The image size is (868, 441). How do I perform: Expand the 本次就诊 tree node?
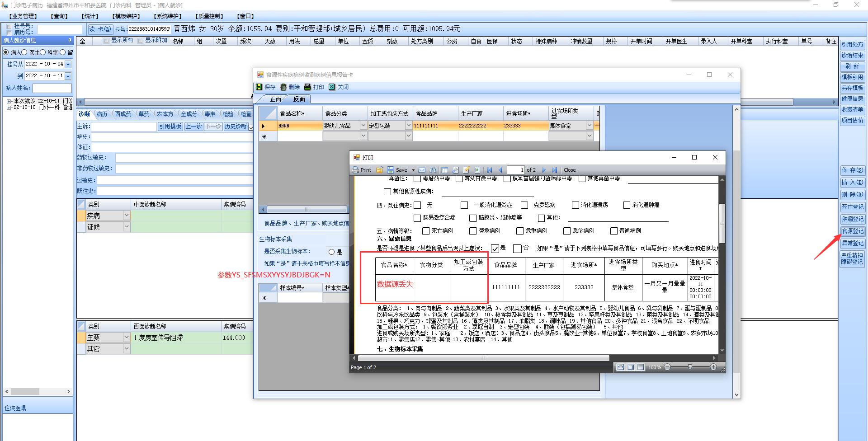(9, 101)
